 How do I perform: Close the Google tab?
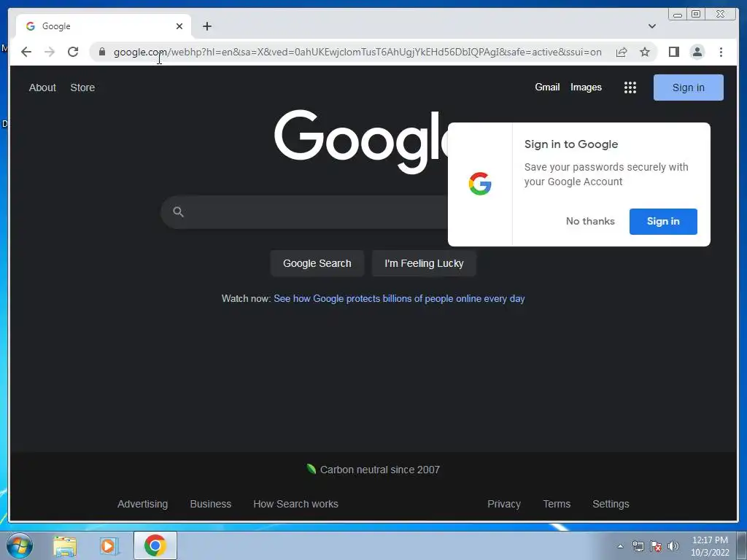point(179,26)
